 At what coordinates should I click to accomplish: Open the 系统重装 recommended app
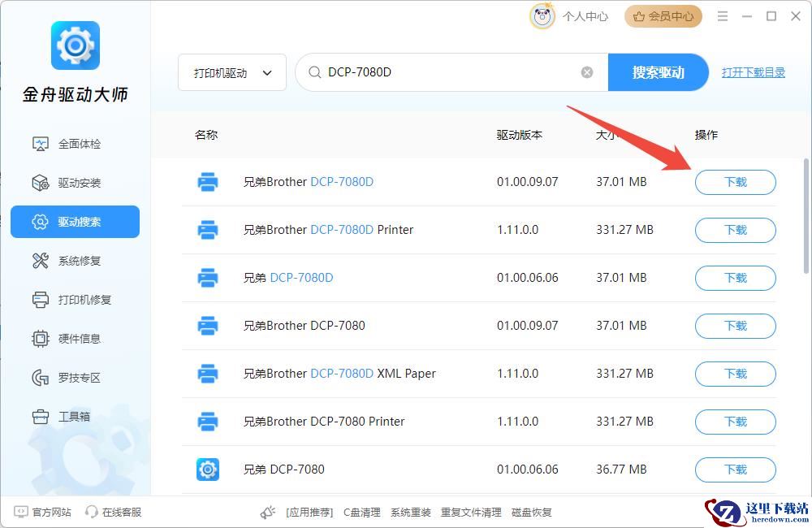coord(411,513)
